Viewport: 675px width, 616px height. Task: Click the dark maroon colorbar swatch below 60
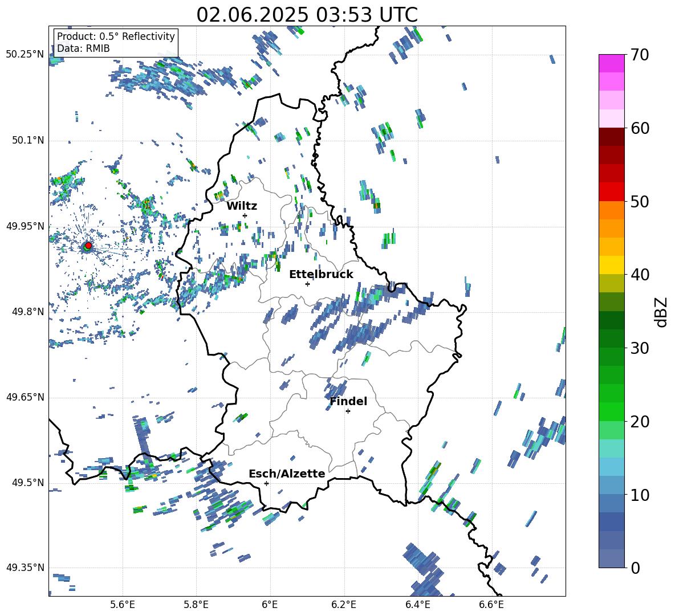point(611,137)
